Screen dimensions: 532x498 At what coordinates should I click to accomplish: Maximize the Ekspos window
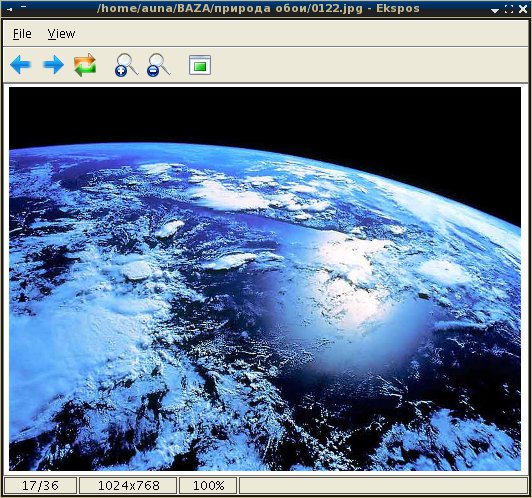(x=509, y=9)
